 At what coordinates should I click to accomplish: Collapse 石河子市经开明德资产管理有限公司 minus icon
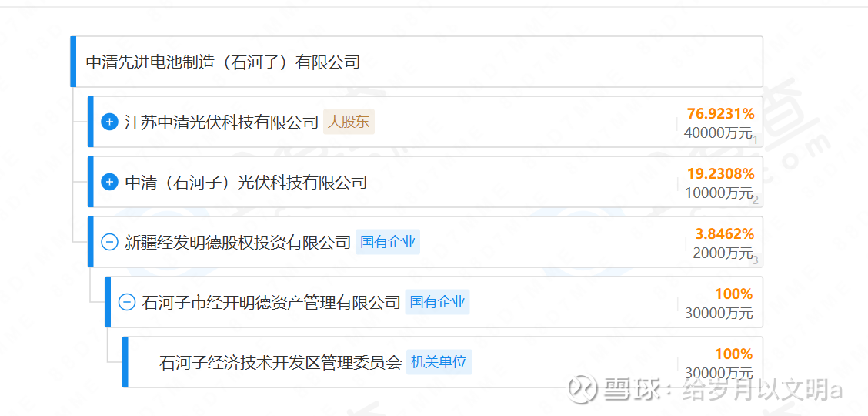tap(127, 302)
